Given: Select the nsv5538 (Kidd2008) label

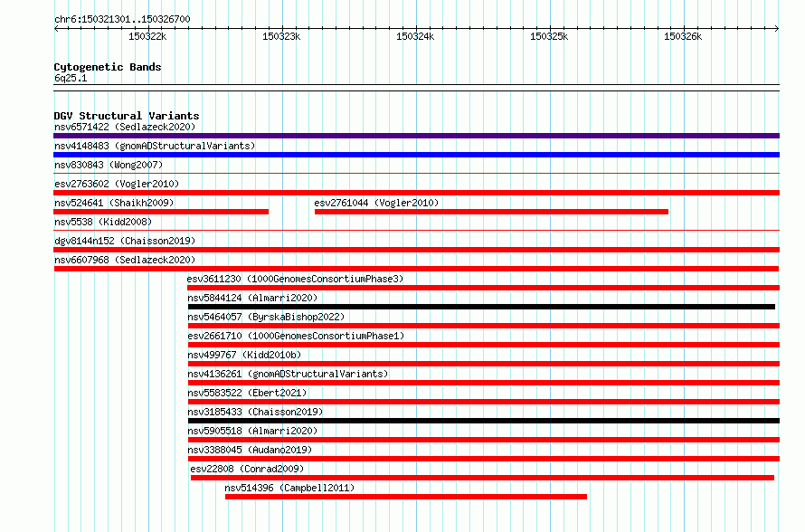Looking at the screenshot, I should (x=103, y=222).
